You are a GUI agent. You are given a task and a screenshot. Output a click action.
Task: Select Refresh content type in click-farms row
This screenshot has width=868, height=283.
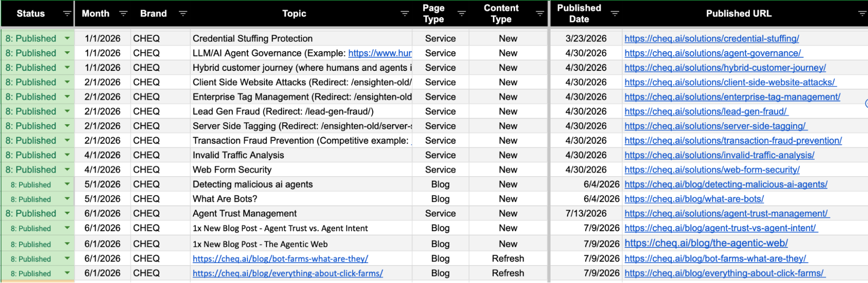[508, 273]
